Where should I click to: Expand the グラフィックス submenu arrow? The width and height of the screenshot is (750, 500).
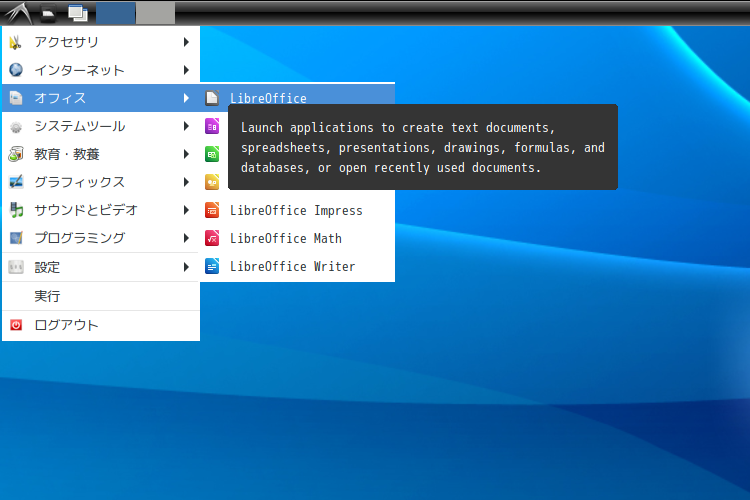point(187,182)
